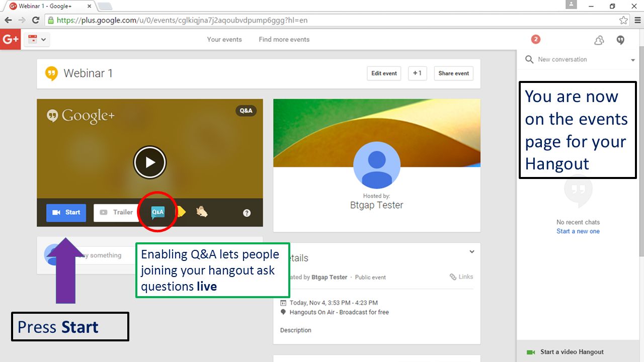
Task: Click the Webinar 1 event title
Action: pyautogui.click(x=88, y=73)
